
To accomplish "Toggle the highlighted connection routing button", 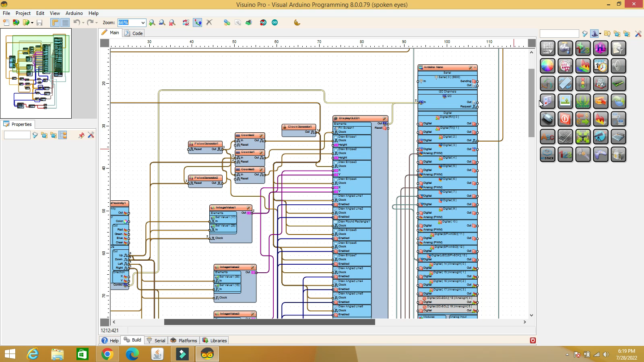I will (198, 23).
